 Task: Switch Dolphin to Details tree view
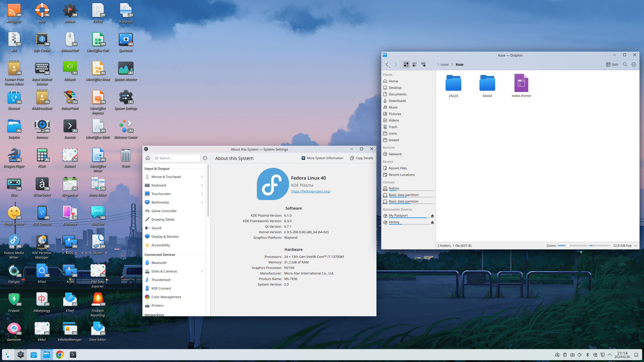pos(423,64)
